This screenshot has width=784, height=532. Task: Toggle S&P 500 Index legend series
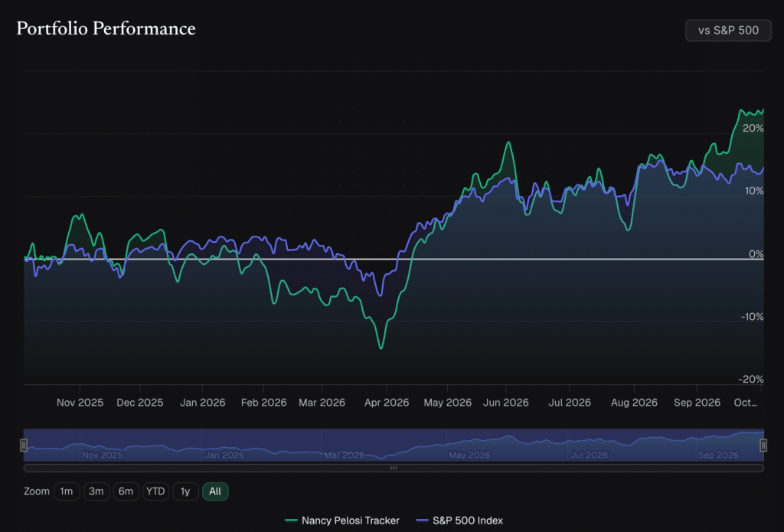point(459,521)
